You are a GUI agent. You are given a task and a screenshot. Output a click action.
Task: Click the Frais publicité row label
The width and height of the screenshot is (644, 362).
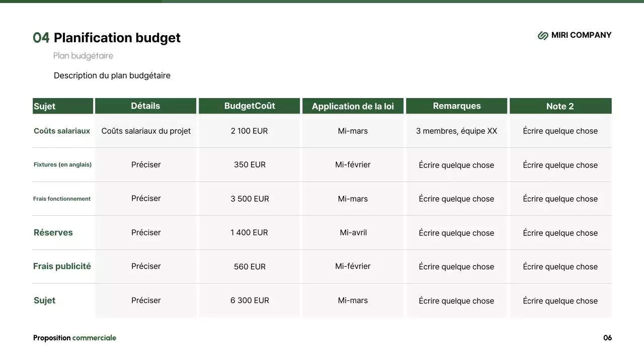(62, 266)
